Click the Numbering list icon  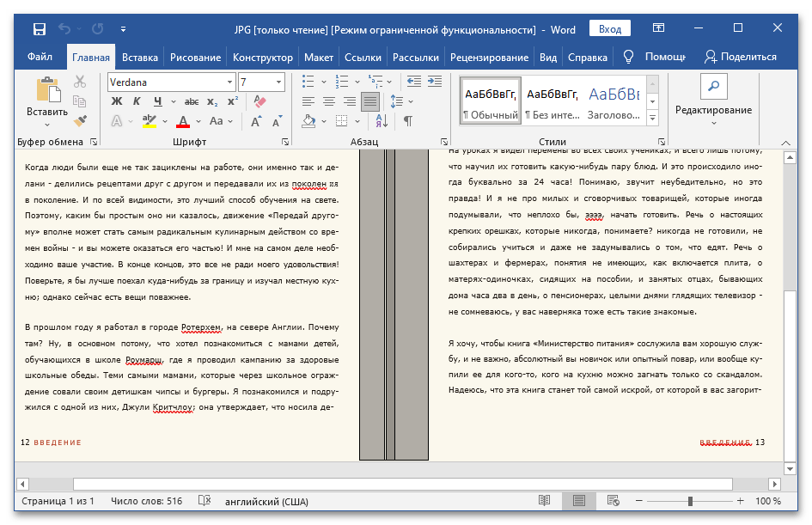[x=342, y=82]
